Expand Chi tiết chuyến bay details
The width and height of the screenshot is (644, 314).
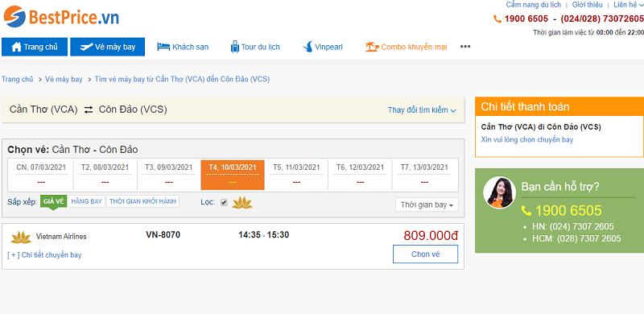44,255
